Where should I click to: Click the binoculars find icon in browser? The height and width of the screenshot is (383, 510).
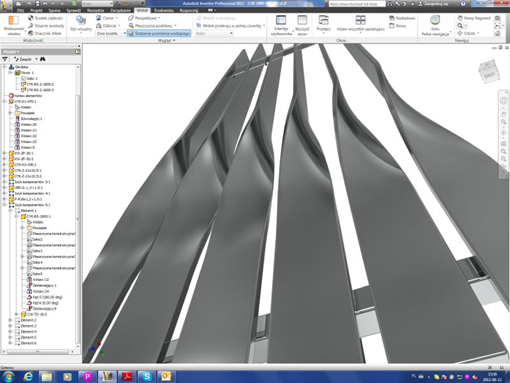click(x=43, y=59)
